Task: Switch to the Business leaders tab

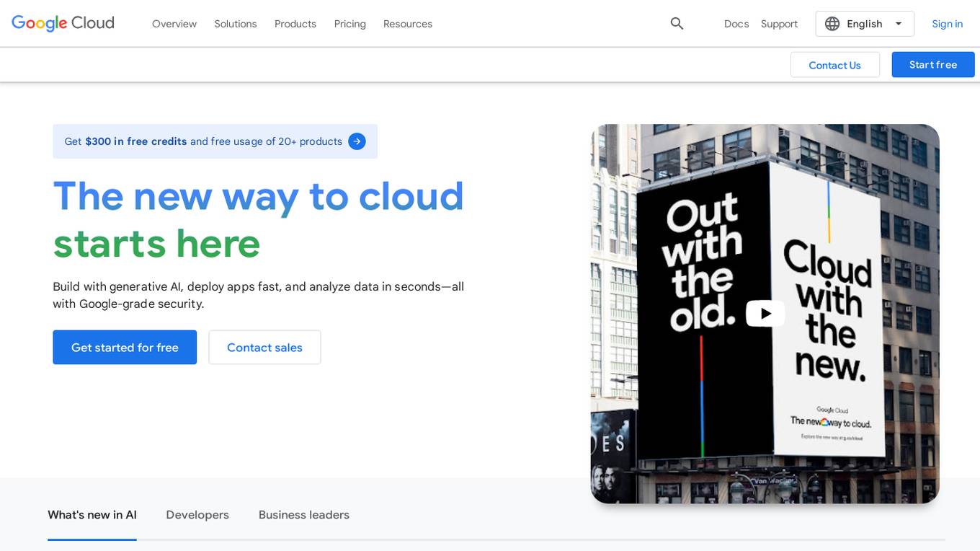Action: [304, 515]
